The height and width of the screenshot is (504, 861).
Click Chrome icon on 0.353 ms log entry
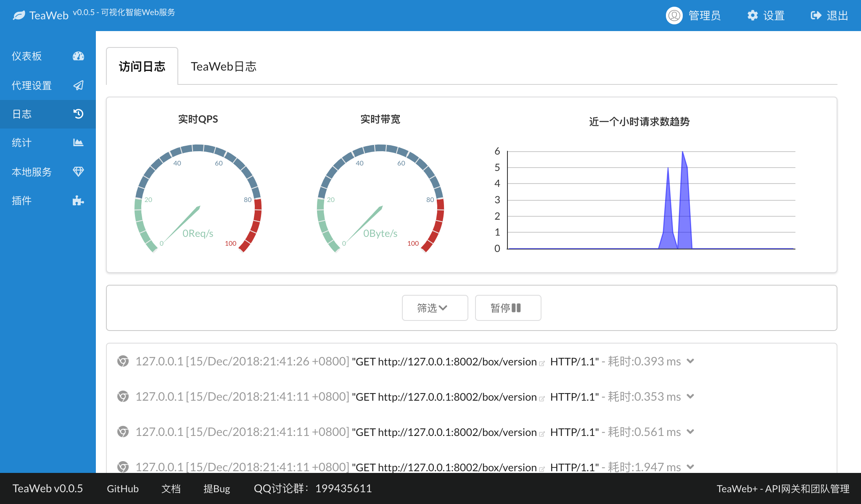123,396
